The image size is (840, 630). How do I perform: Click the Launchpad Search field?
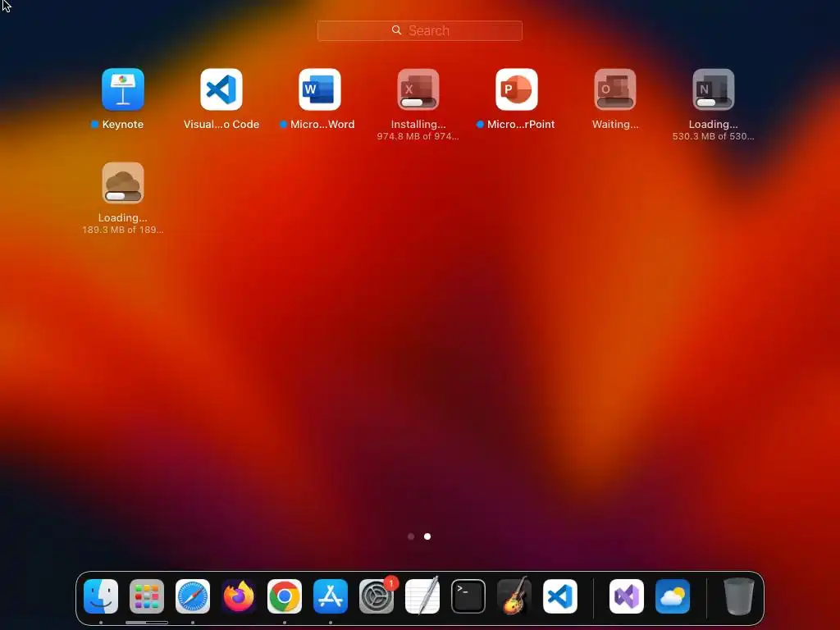(420, 30)
